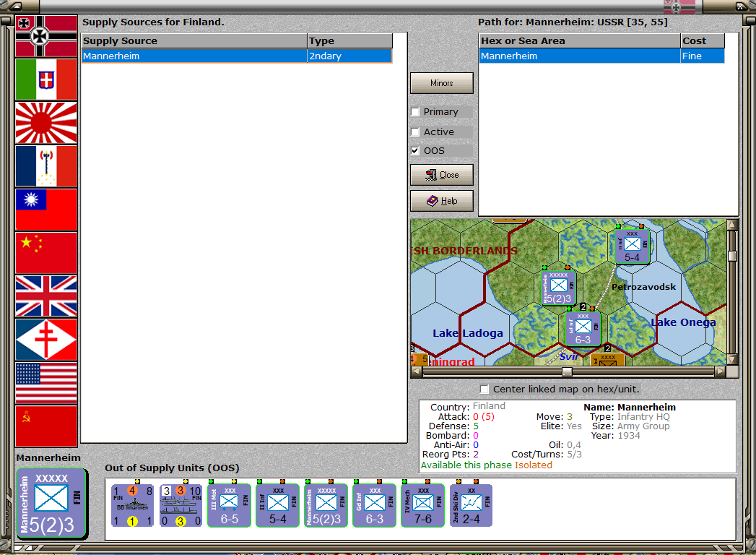The image size is (756, 555).
Task: Select the III Mot 6-5 unit counter
Action: (230, 506)
